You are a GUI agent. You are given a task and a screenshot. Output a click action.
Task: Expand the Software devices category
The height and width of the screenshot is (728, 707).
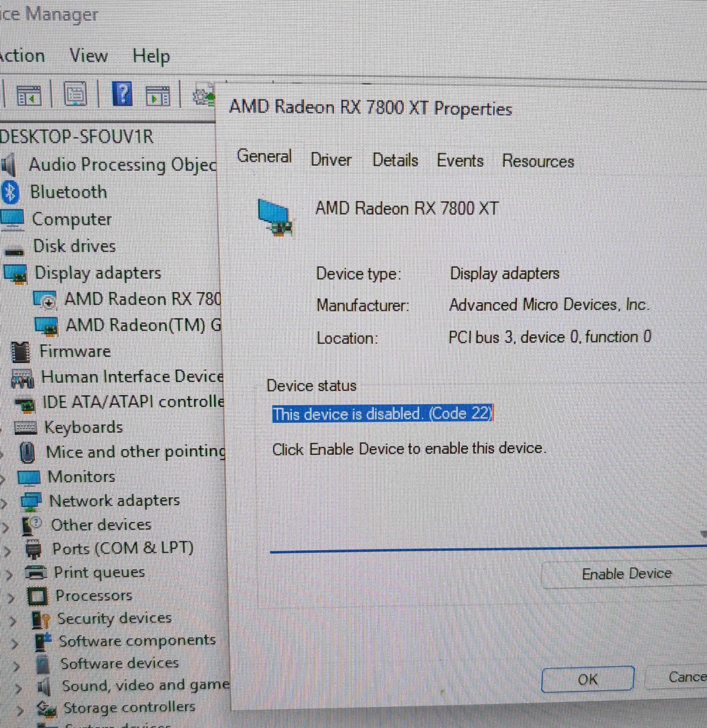tap(16, 667)
